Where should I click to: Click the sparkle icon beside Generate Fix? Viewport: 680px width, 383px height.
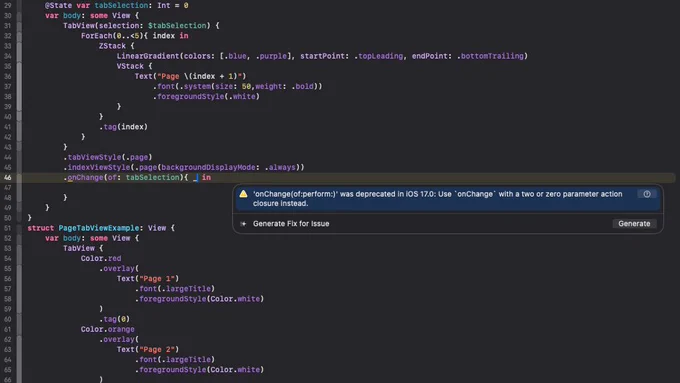point(243,223)
